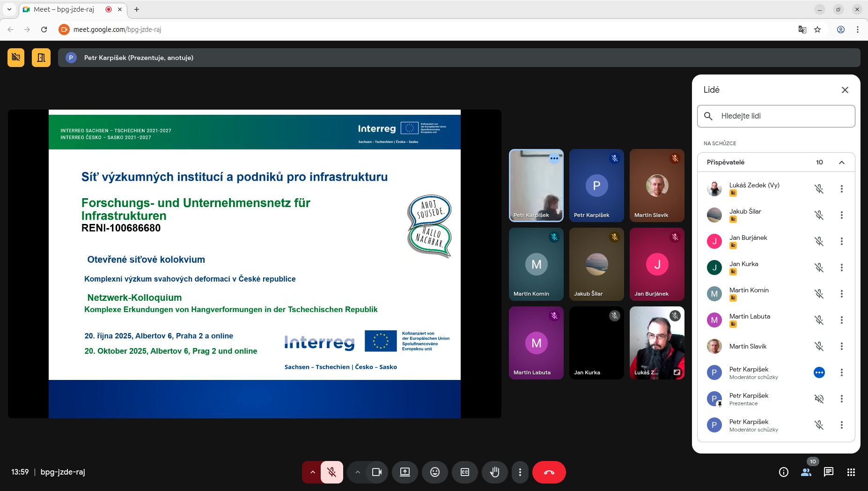Screen dimensions: 868x491
Task: Open more options menu in bottom toolbar
Action: (520, 472)
